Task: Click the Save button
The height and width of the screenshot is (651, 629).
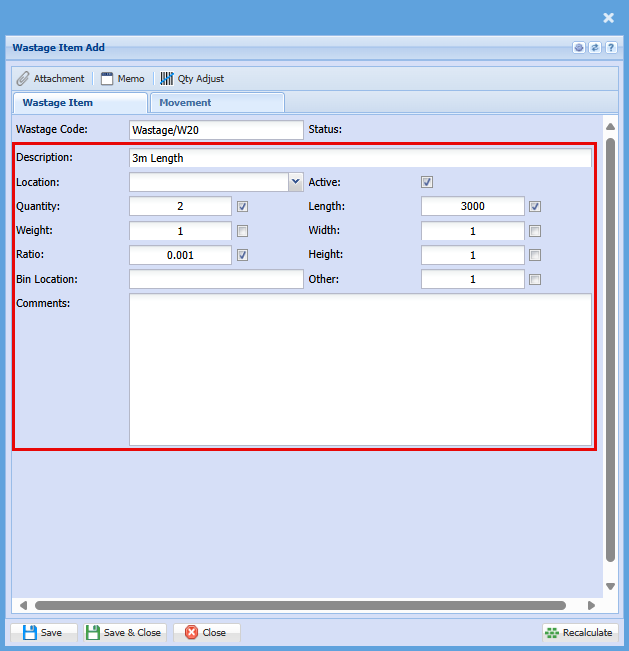Action: (43, 632)
